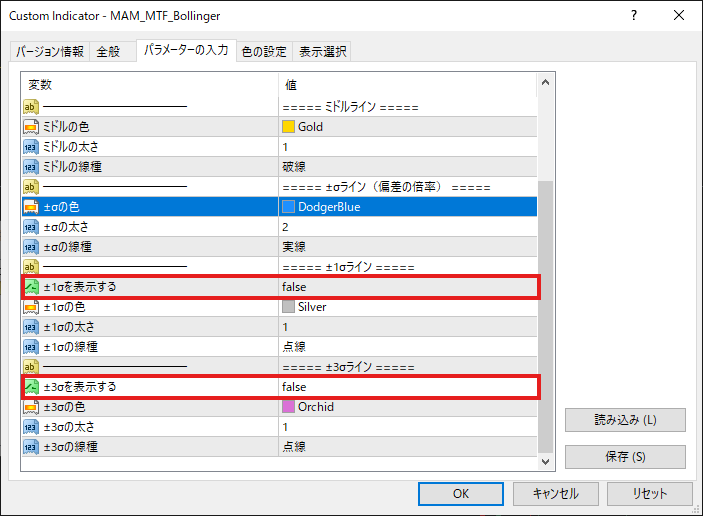Select the パラメーターの入力 tab
Screen dimensions: 703x516
click(186, 50)
